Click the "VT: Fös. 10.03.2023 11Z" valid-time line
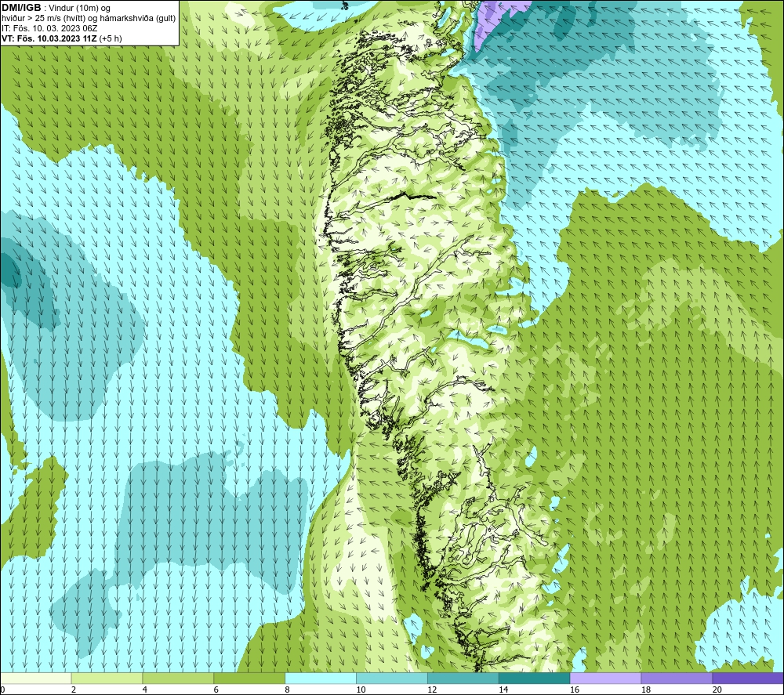 click(49, 38)
